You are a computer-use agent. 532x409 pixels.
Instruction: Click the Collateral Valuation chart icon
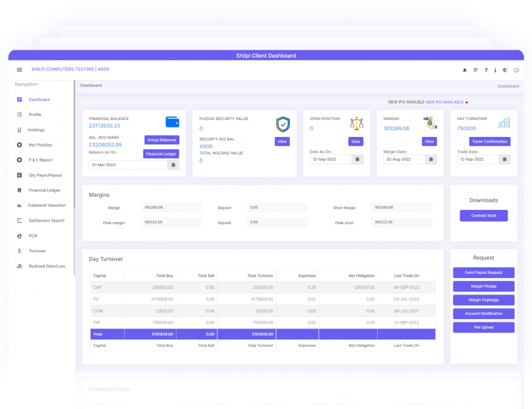click(19, 205)
